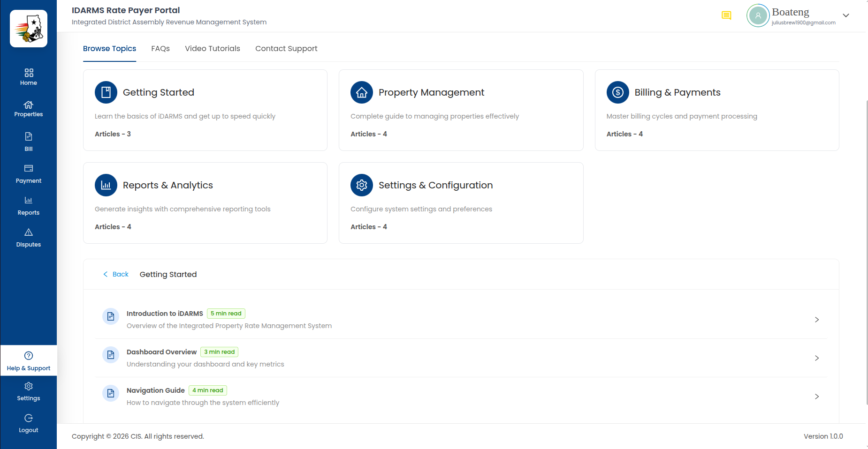Image resolution: width=868 pixels, height=449 pixels.
Task: Open the yellow messages icon in header
Action: 726,15
